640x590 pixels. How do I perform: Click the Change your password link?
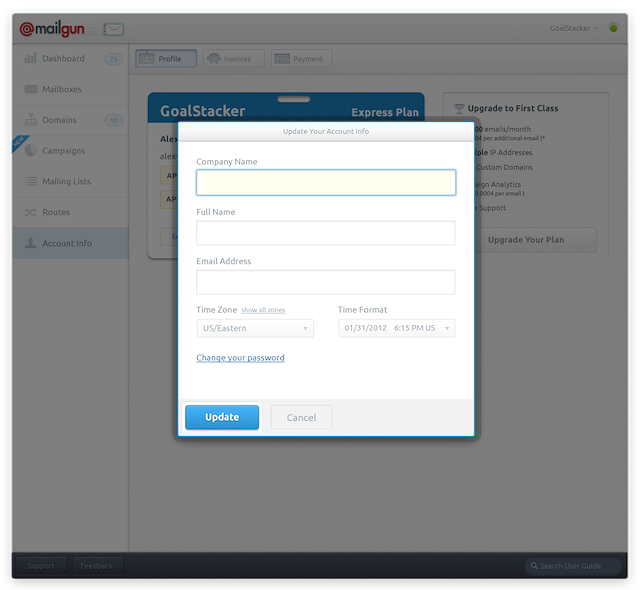coord(240,358)
